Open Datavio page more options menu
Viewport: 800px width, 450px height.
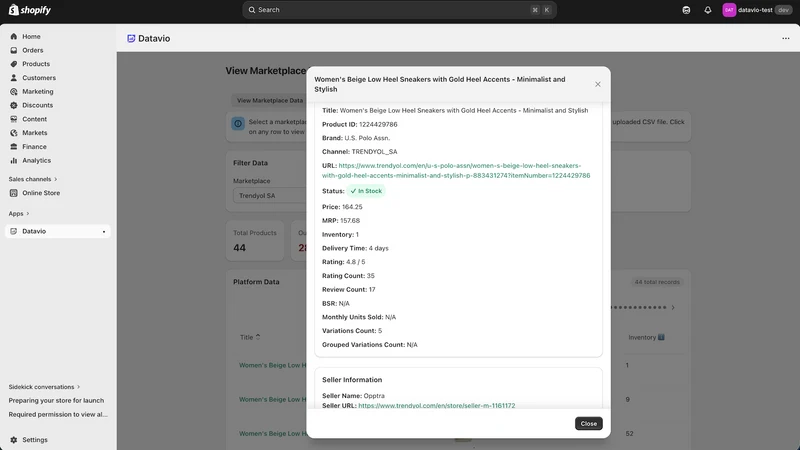[x=786, y=38]
